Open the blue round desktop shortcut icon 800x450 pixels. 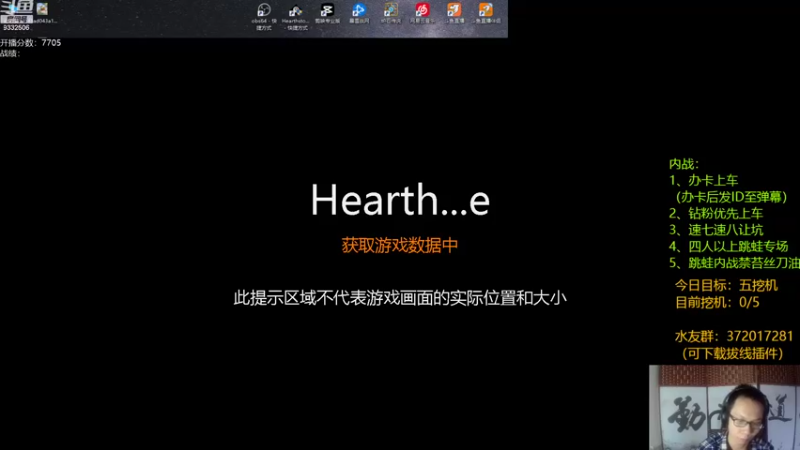[x=359, y=10]
